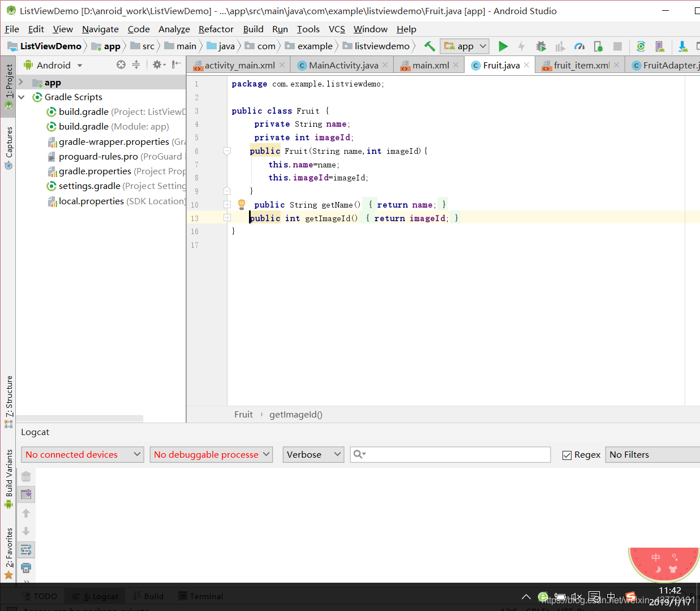Image resolution: width=700 pixels, height=611 pixels.
Task: Toggle the Build Variants tool window button
Action: (8, 479)
